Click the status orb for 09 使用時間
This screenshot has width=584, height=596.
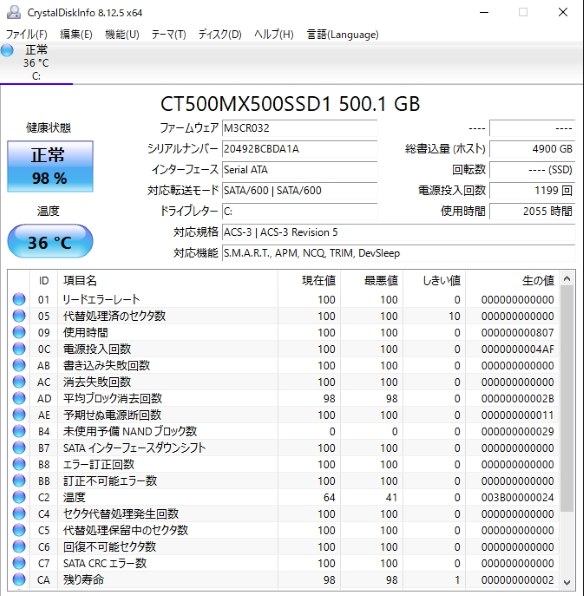[19, 333]
